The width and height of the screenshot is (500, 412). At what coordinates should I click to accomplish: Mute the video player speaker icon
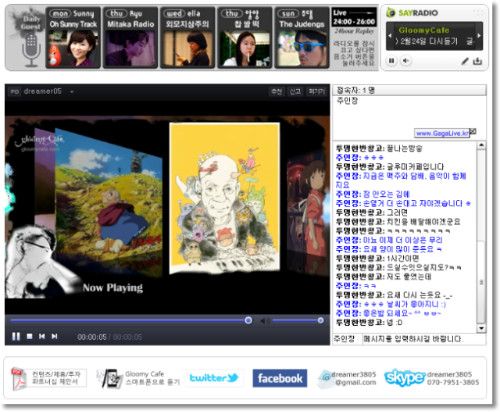click(x=264, y=321)
